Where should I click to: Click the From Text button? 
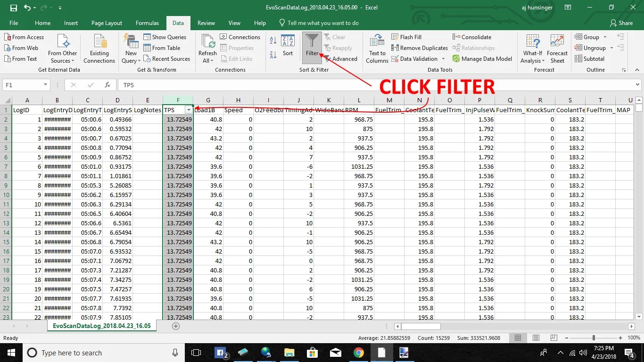click(x=21, y=59)
